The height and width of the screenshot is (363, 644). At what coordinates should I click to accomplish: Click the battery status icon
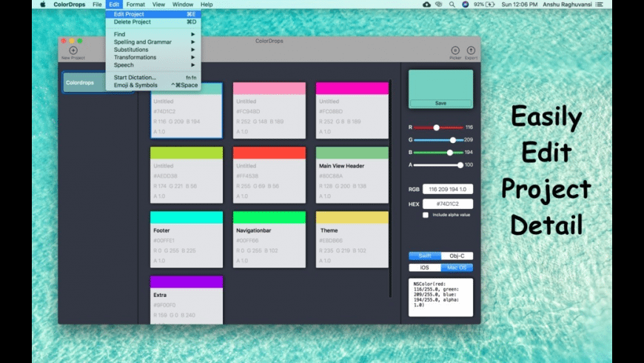pyautogui.click(x=490, y=4)
